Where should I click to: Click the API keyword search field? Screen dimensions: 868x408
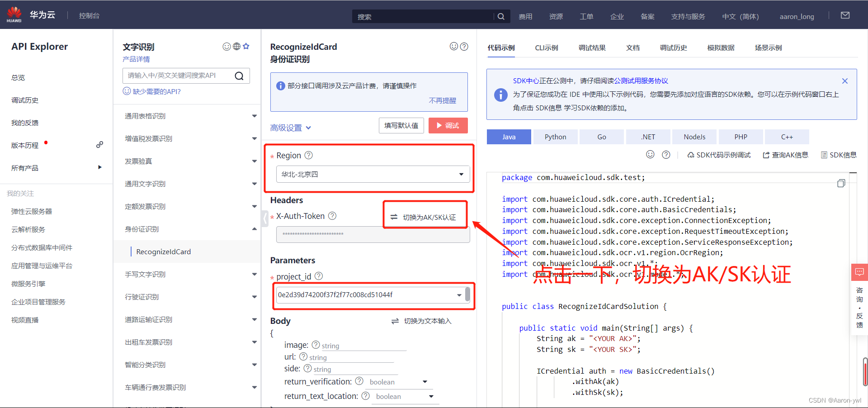pos(179,76)
